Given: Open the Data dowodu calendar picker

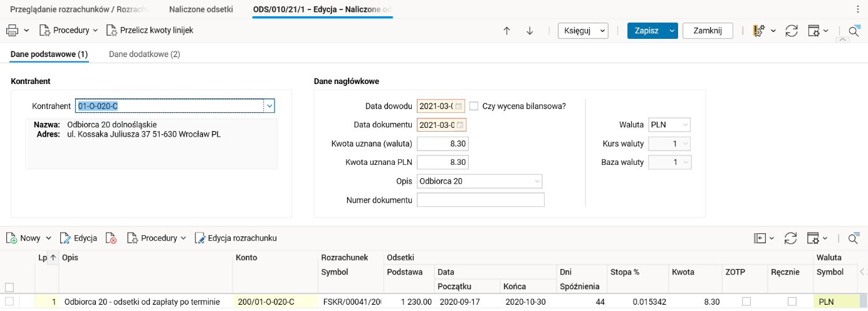Looking at the screenshot, I should [459, 106].
